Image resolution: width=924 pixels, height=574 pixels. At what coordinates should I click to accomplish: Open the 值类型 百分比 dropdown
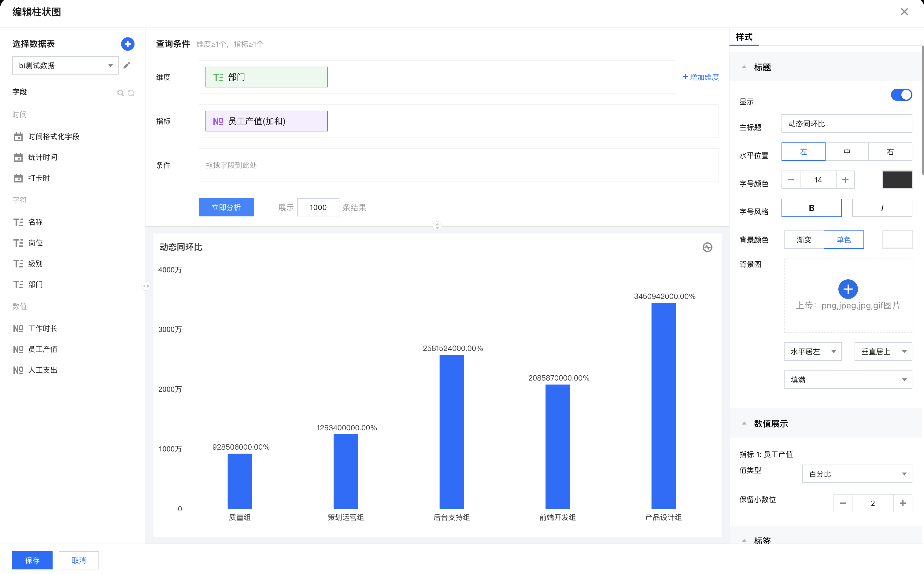click(x=857, y=474)
